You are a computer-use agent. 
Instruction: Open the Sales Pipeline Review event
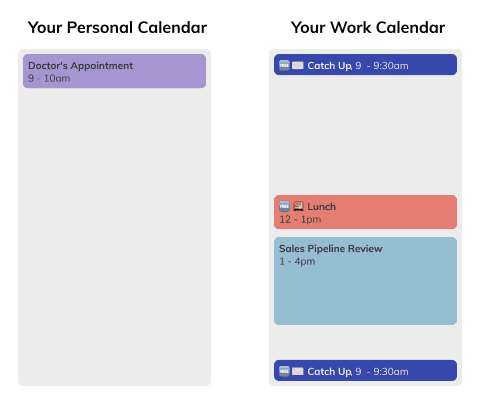pos(365,281)
